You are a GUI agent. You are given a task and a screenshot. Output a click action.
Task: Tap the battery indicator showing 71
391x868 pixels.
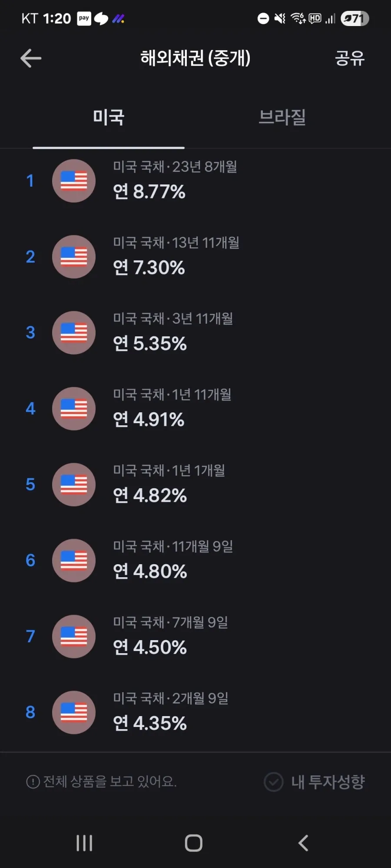click(x=355, y=19)
